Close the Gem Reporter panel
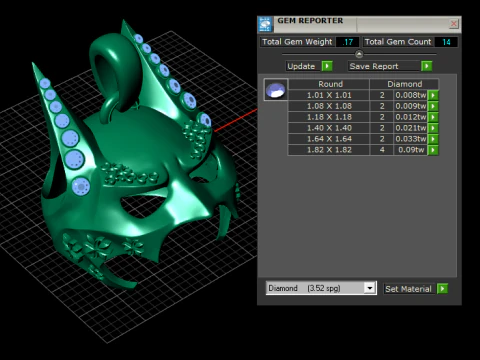 point(454,24)
